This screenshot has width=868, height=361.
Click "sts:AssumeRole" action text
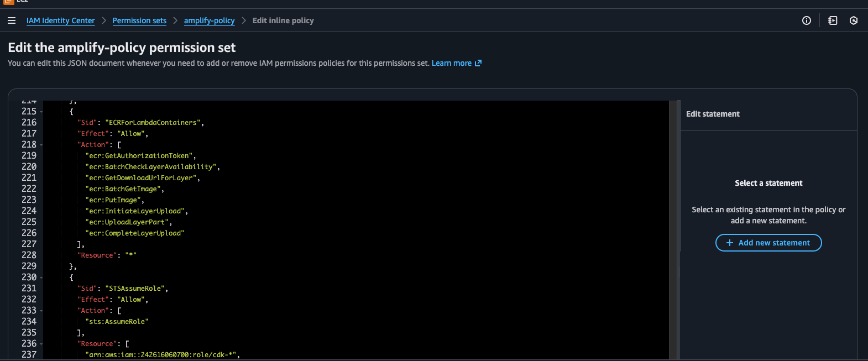coord(117,322)
